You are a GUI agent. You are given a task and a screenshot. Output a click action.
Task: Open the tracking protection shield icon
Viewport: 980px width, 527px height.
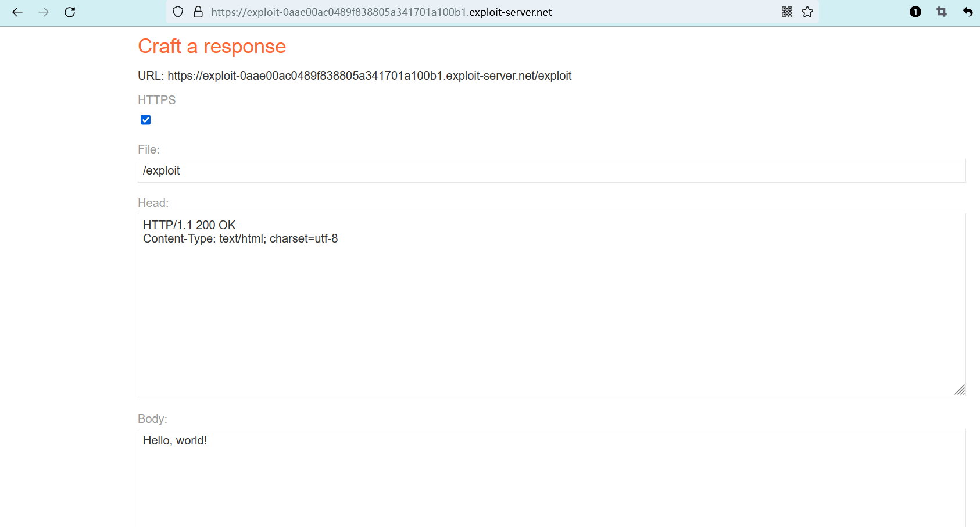[178, 12]
